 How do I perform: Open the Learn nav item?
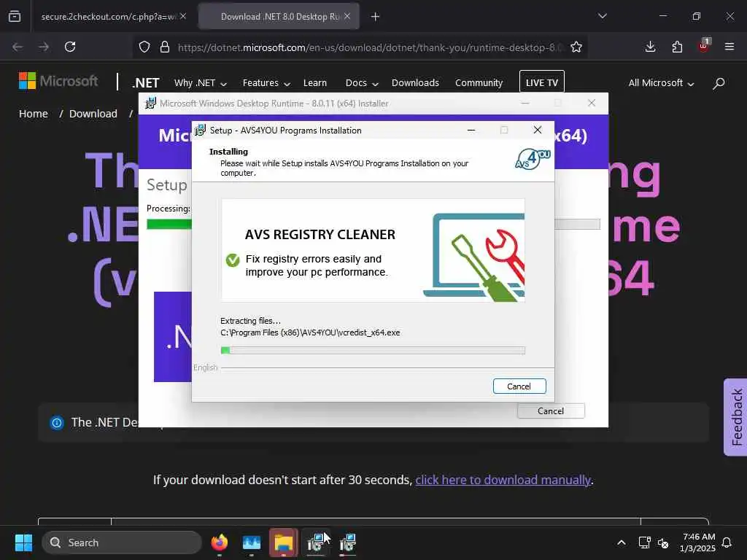click(315, 83)
